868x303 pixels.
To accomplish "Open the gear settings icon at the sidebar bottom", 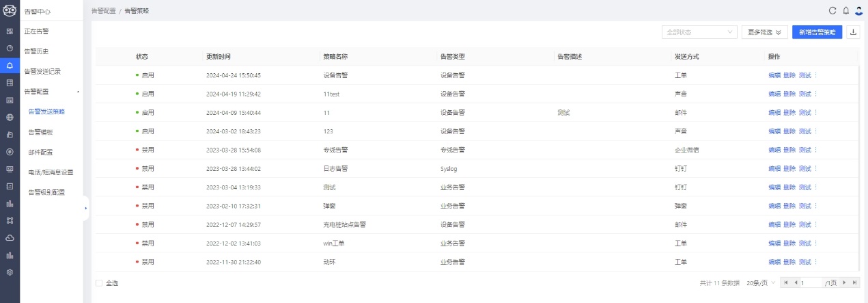I will tap(10, 272).
